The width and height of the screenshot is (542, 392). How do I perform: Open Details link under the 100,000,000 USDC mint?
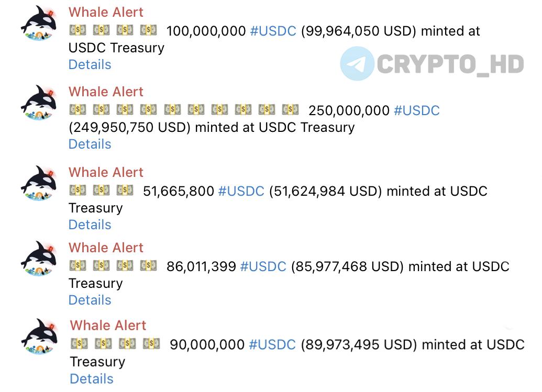point(90,64)
